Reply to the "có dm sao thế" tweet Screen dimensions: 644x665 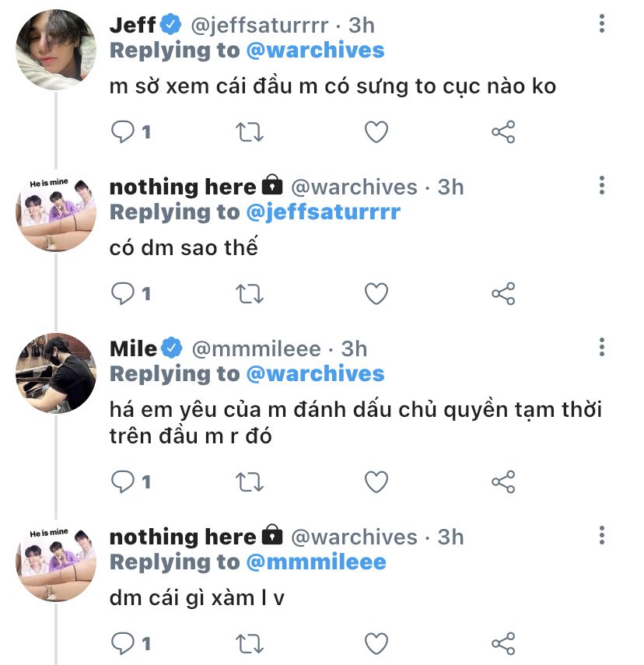point(123,293)
